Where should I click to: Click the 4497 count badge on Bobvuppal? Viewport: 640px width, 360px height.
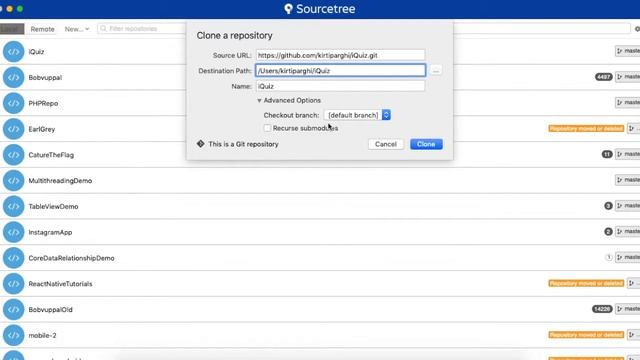click(603, 77)
